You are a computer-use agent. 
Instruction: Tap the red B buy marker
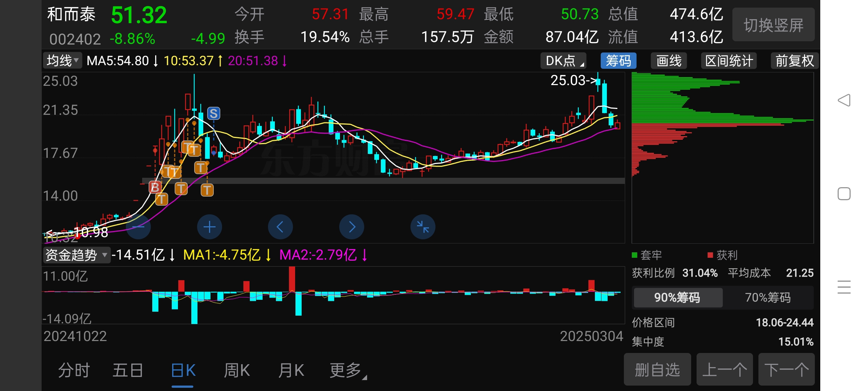(155, 187)
